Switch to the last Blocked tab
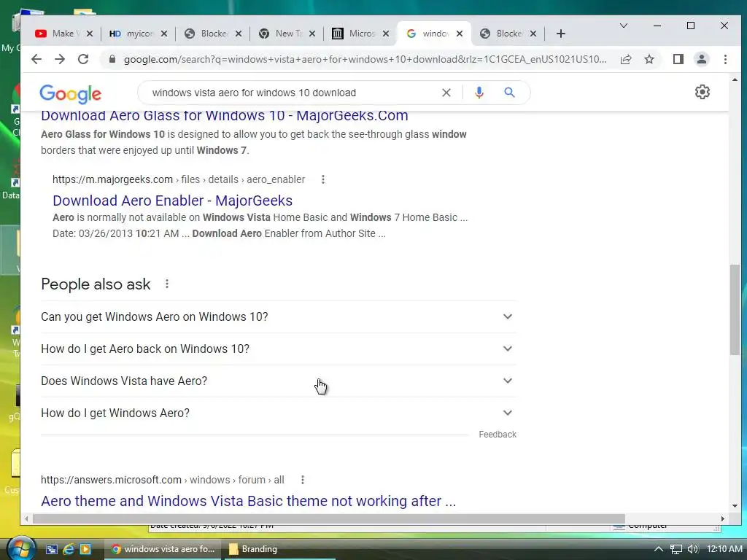Image resolution: width=747 pixels, height=560 pixels. pos(506,34)
